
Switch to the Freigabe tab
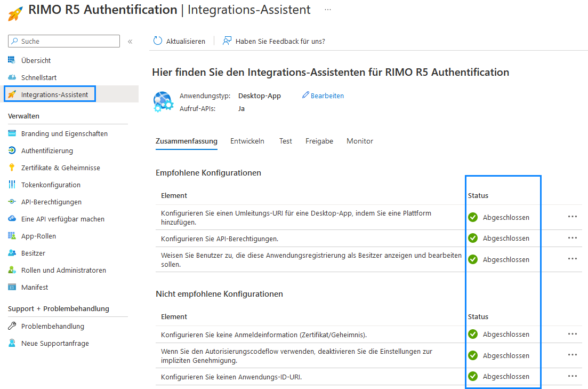click(319, 141)
